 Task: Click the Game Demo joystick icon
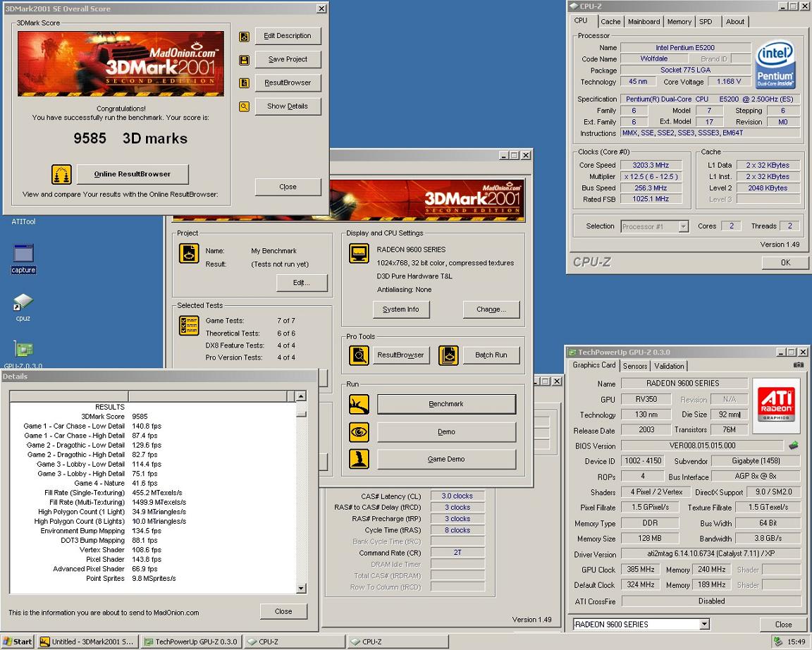coord(359,460)
